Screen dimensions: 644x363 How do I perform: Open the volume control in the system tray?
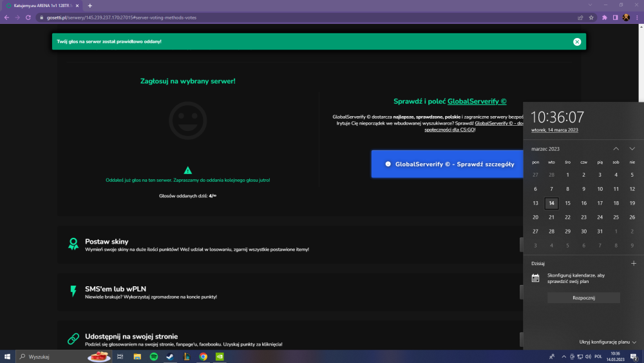click(588, 357)
